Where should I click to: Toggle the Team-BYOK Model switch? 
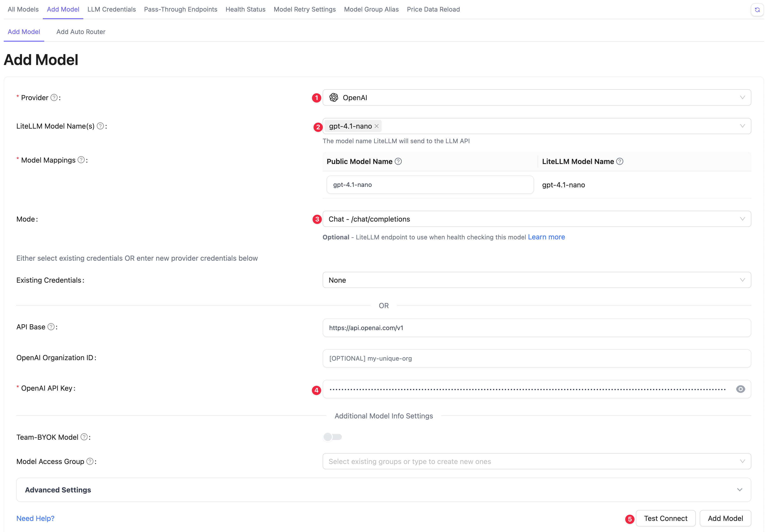pyautogui.click(x=332, y=437)
